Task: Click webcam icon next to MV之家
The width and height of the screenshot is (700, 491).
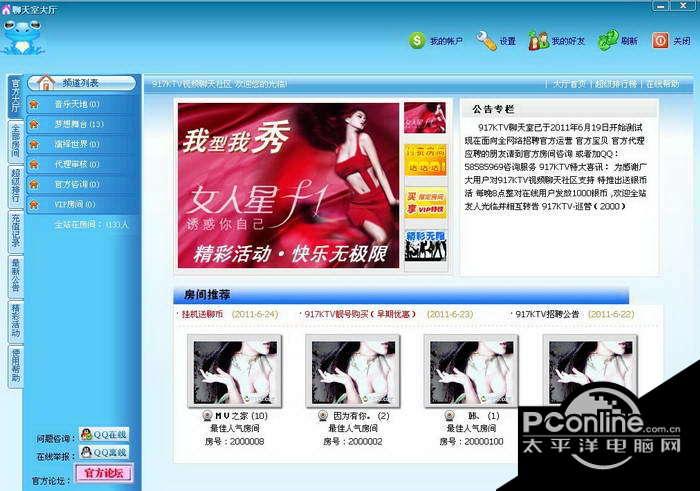Action: point(207,416)
